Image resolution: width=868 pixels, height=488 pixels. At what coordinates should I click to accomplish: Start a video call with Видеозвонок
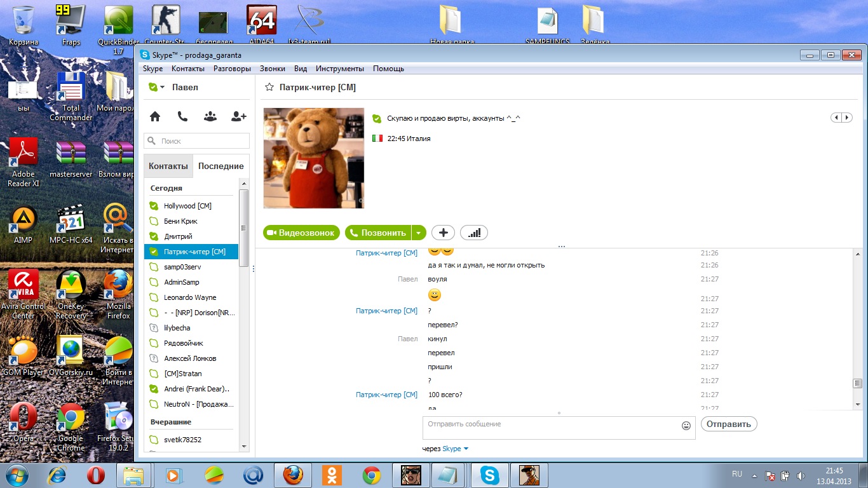pos(302,233)
